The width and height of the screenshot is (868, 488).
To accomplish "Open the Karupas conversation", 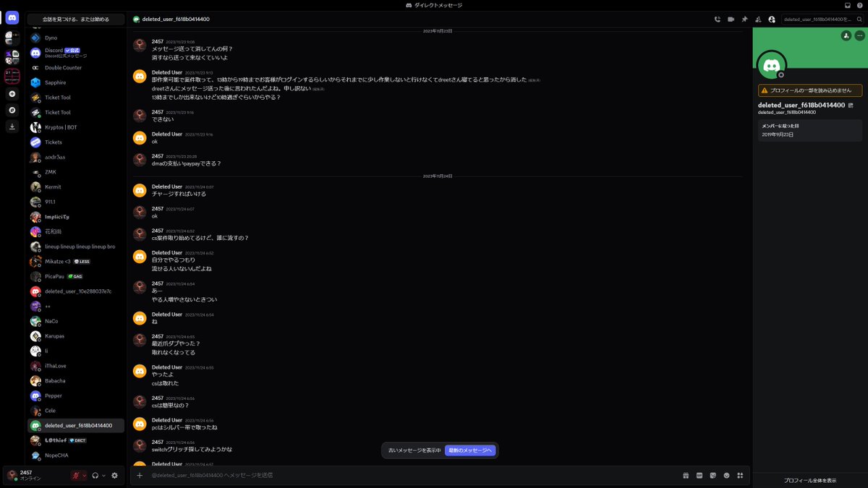I will point(76,336).
